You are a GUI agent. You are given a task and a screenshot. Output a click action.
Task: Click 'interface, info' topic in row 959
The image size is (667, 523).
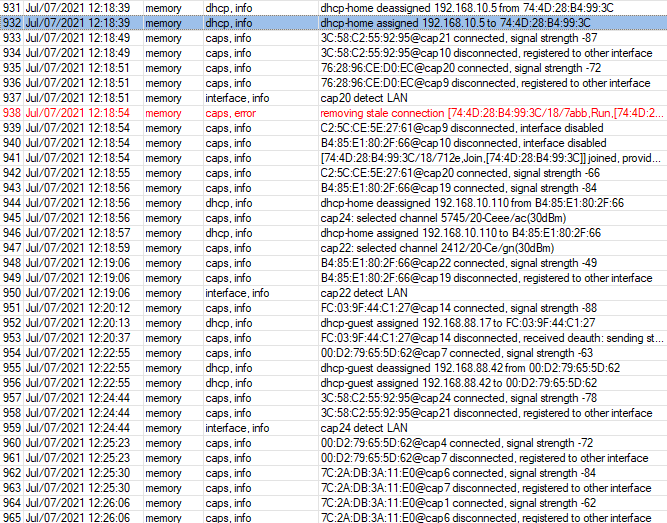[x=237, y=428]
